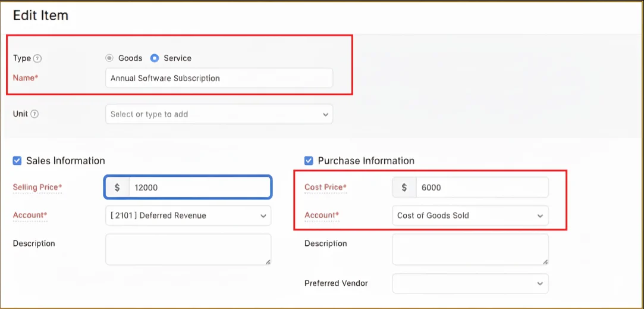The width and height of the screenshot is (644, 309).
Task: Click the underlined Selling Price label
Action: coord(37,188)
